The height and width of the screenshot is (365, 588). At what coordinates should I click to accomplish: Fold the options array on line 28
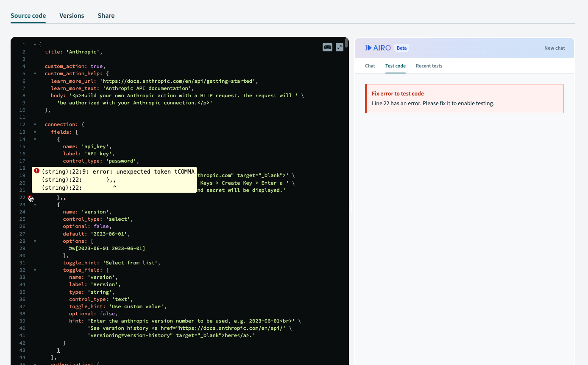point(35,241)
